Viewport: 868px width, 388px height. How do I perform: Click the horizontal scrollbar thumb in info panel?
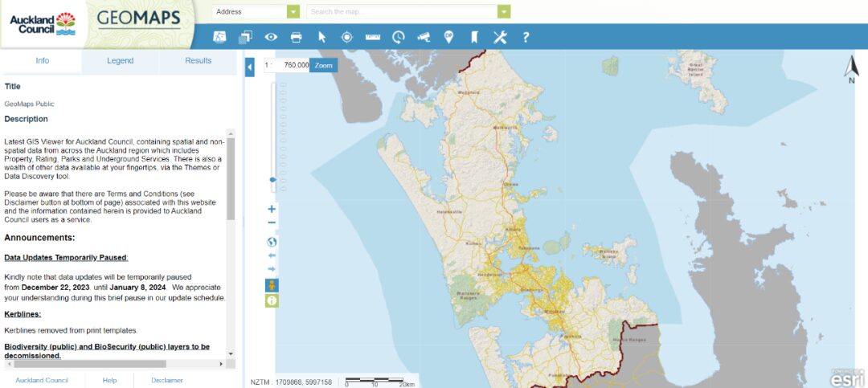pyautogui.click(x=90, y=364)
